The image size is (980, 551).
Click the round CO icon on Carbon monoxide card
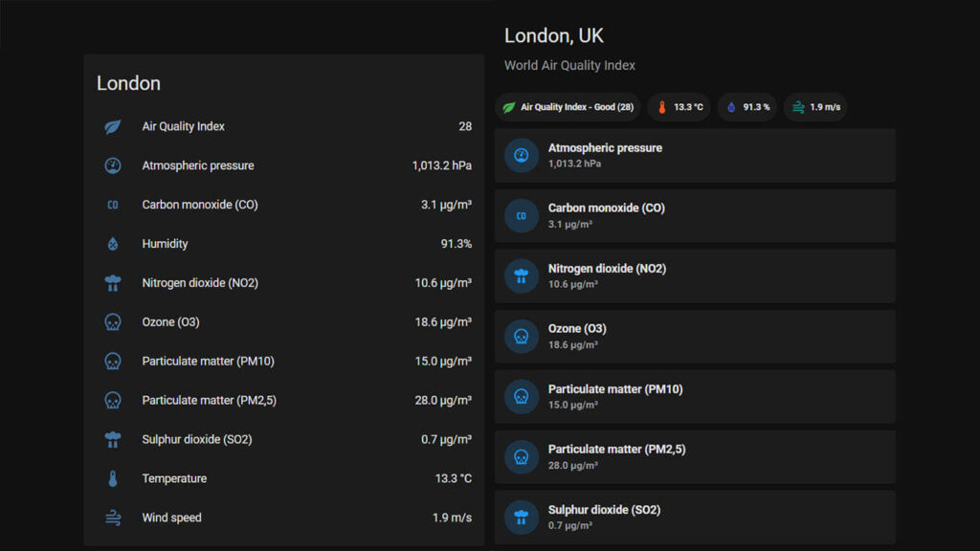(x=522, y=215)
